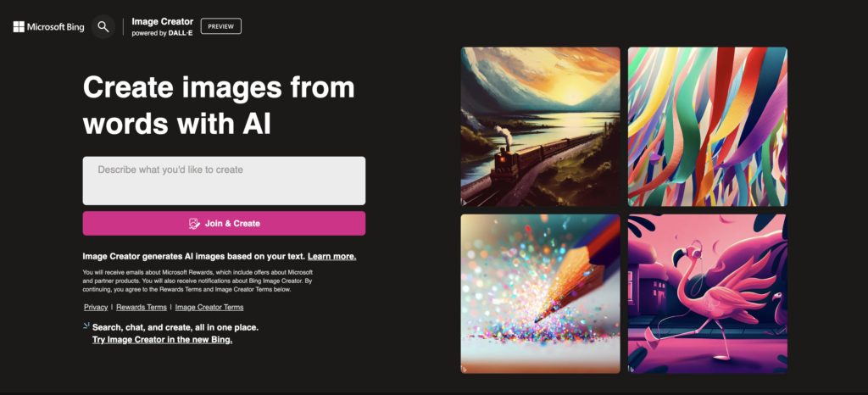The height and width of the screenshot is (395, 868).
Task: Click the pencil icon on Join & Create
Action: click(194, 224)
